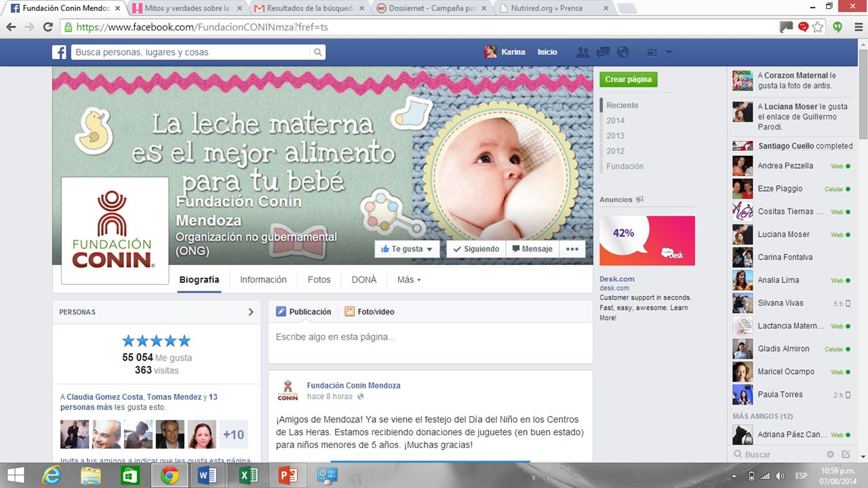Image resolution: width=868 pixels, height=488 pixels.
Task: Open the Te gusta dropdown
Action: pos(407,249)
